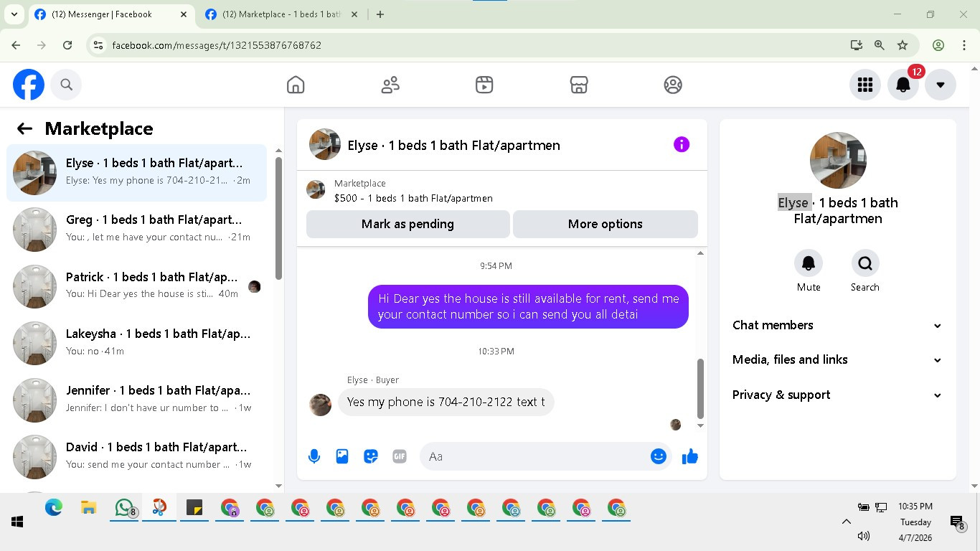Open the Groups icon in top navigation
The width and height of the screenshot is (980, 551).
pyautogui.click(x=673, y=85)
